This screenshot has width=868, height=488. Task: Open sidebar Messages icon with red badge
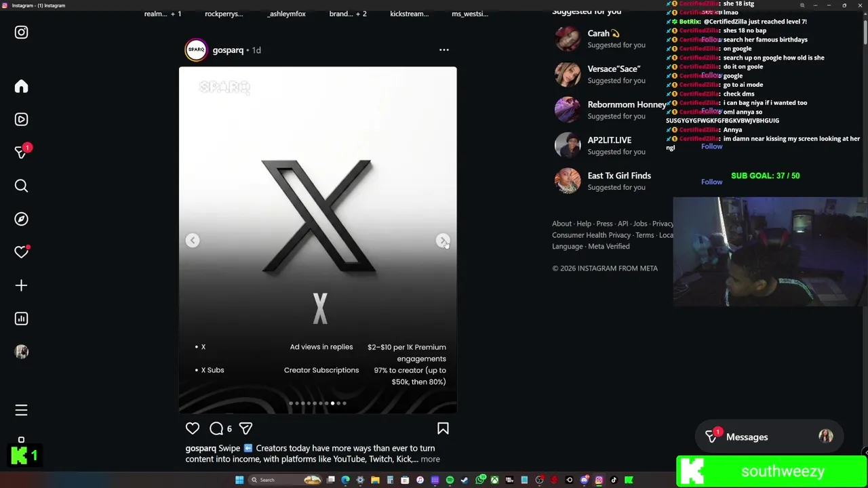(21, 152)
